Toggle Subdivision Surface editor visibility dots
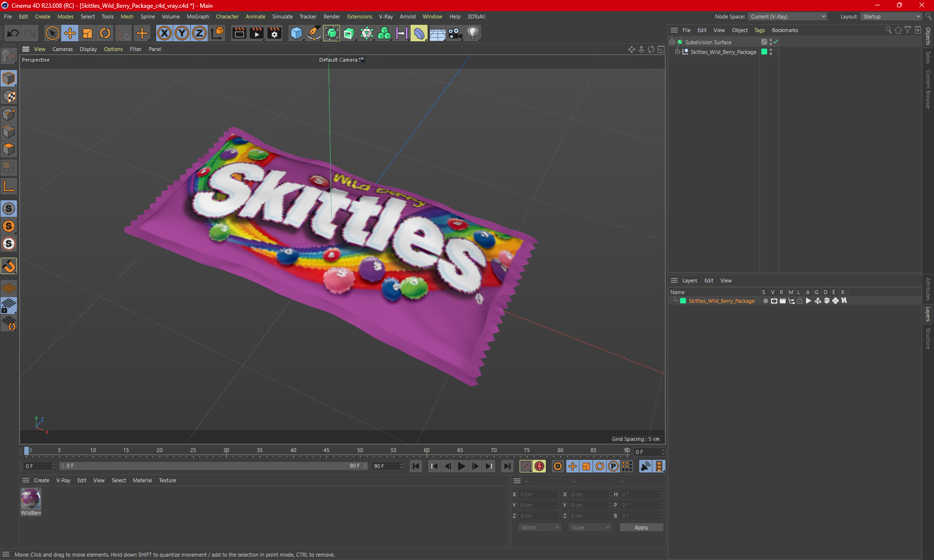This screenshot has height=560, width=934. pos(771,42)
